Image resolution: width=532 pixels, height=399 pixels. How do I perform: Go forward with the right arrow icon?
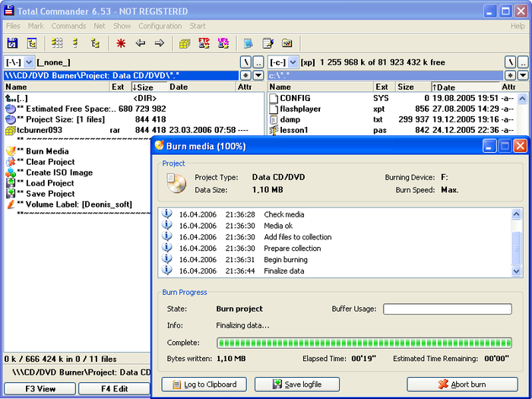tap(159, 43)
